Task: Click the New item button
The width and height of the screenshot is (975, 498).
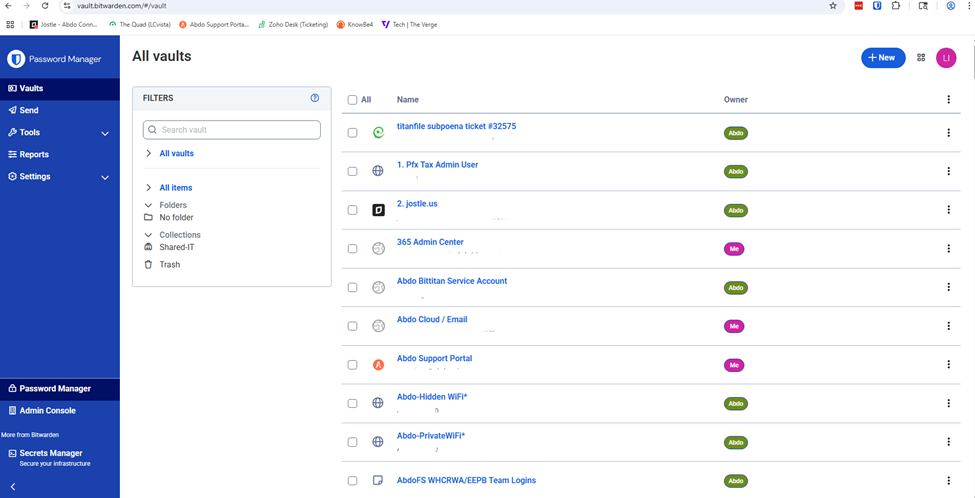Action: click(x=883, y=57)
